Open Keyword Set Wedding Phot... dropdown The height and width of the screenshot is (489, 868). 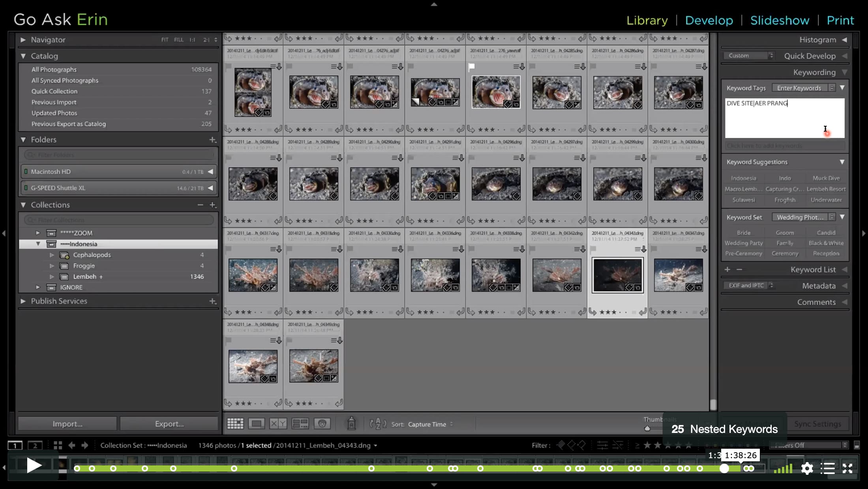804,217
